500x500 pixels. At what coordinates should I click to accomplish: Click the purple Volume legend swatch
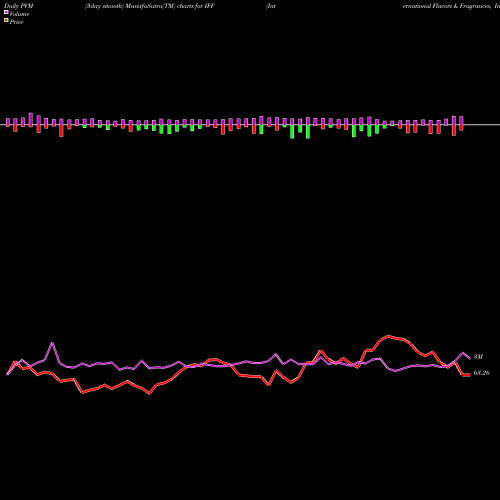(x=6, y=12)
